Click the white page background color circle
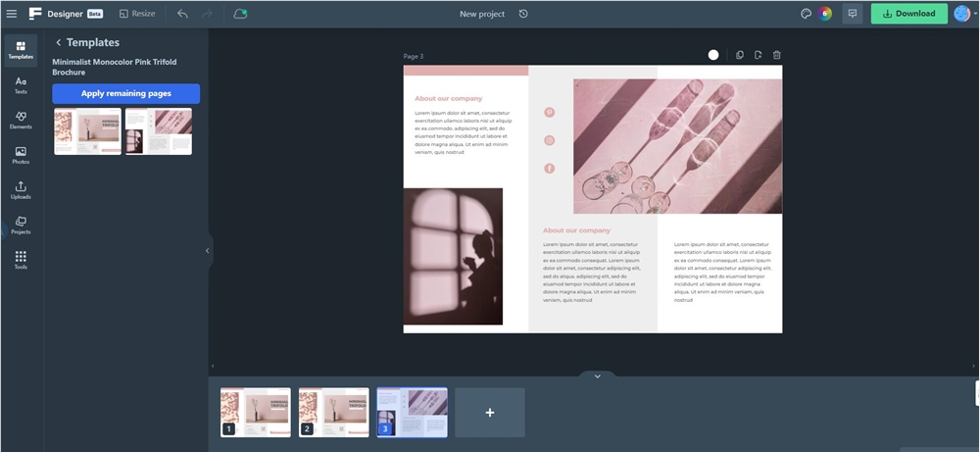Viewport: 980px width, 452px height. click(x=713, y=55)
